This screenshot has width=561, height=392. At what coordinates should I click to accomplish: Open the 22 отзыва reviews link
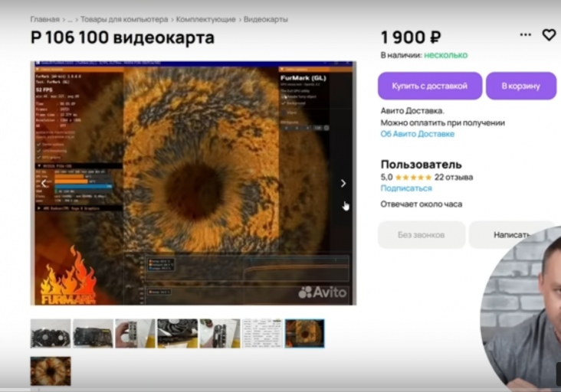click(x=454, y=177)
